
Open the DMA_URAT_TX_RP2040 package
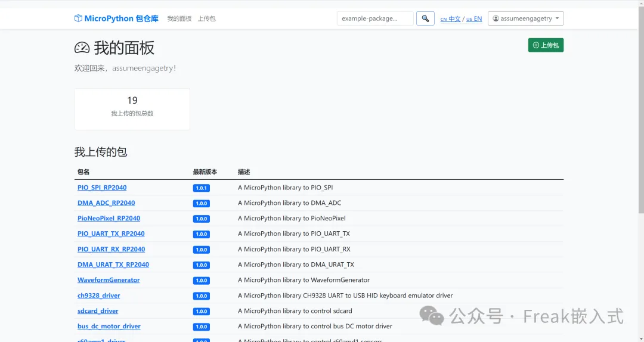(113, 265)
